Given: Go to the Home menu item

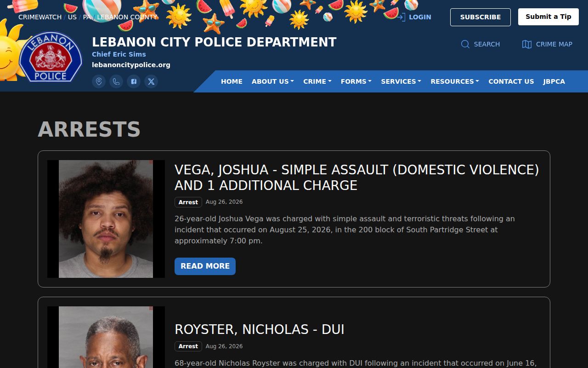Looking at the screenshot, I should [232, 81].
